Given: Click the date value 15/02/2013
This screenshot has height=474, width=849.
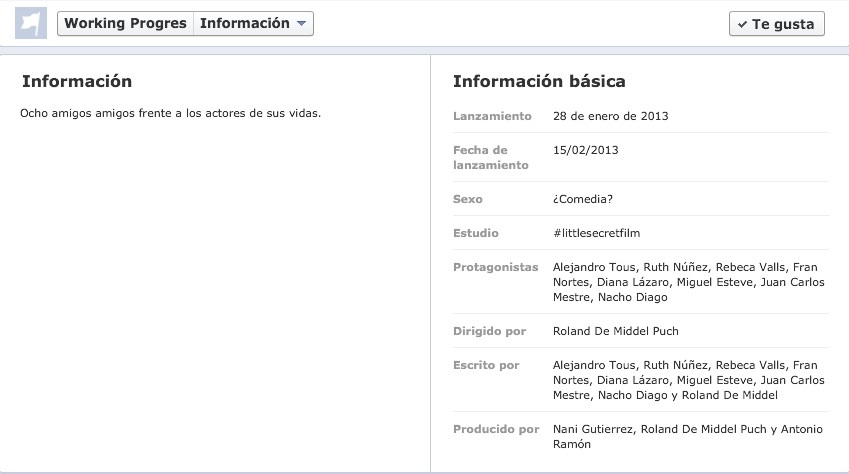Looking at the screenshot, I should click(585, 150).
